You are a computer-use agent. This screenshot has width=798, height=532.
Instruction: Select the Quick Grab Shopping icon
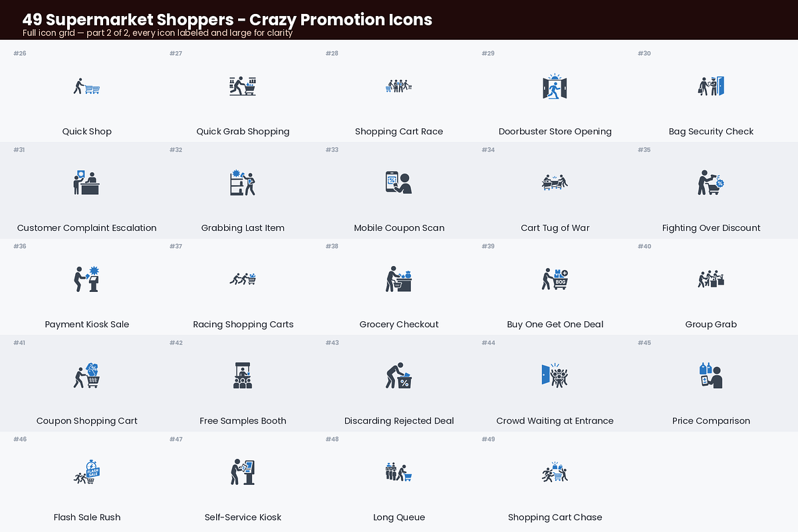(x=243, y=86)
